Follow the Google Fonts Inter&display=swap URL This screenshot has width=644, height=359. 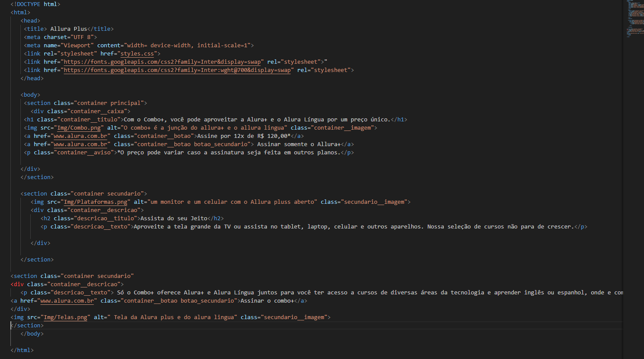(163, 62)
